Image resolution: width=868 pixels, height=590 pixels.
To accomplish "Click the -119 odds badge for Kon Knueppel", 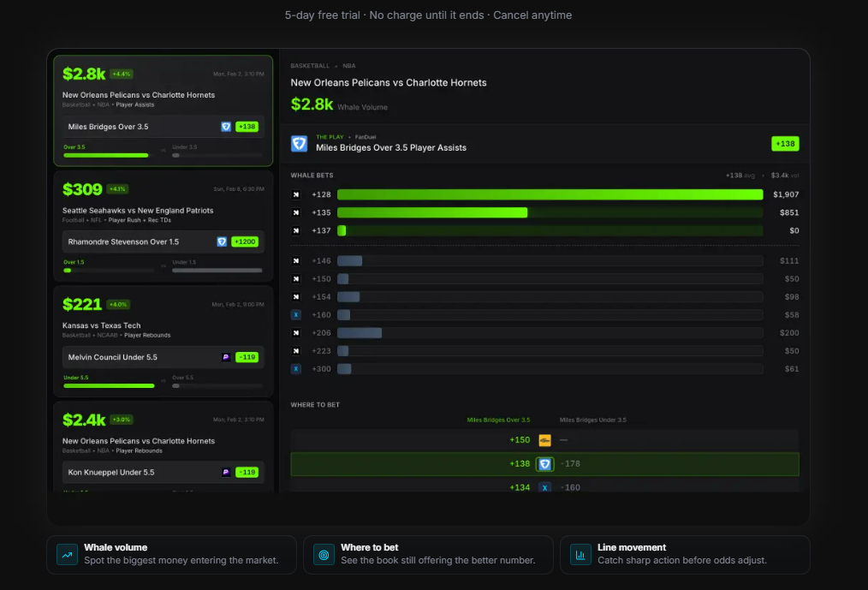I will pos(247,473).
